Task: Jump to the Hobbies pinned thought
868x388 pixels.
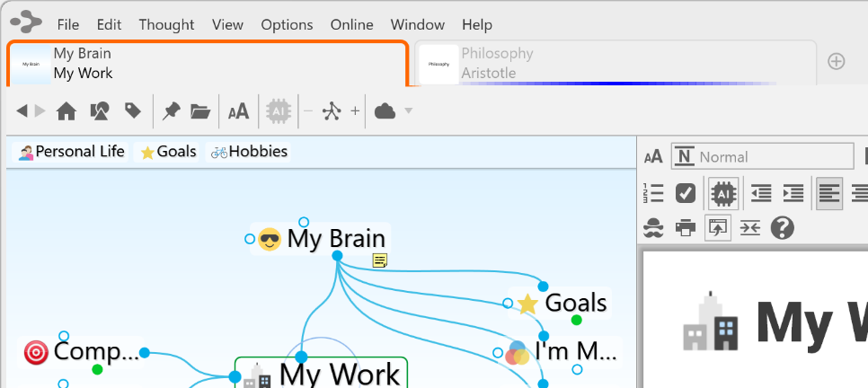Action: pyautogui.click(x=250, y=152)
